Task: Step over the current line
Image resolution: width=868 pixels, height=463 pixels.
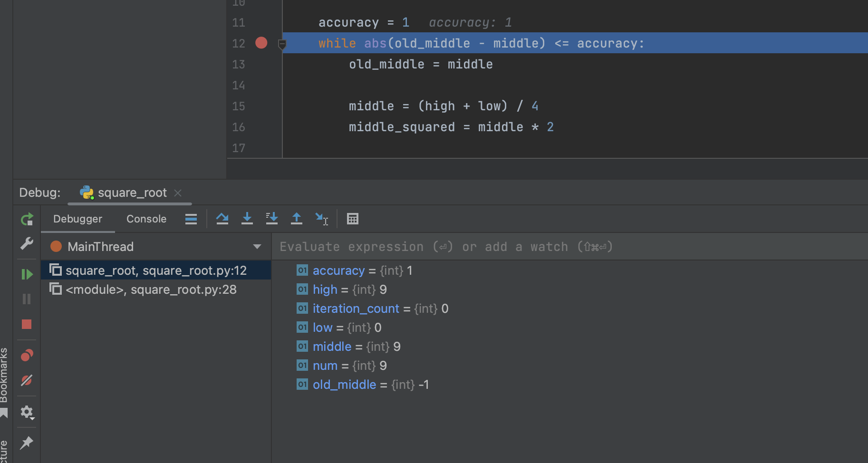Action: (x=222, y=219)
